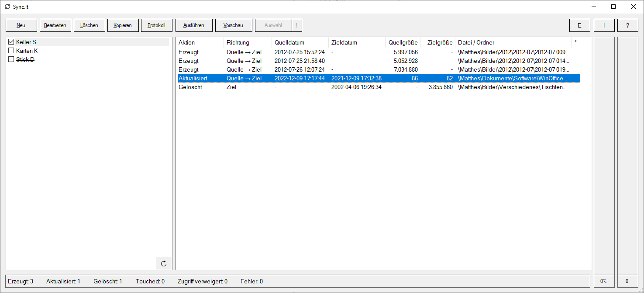Click the Löschen button
644x293 pixels.
point(89,25)
